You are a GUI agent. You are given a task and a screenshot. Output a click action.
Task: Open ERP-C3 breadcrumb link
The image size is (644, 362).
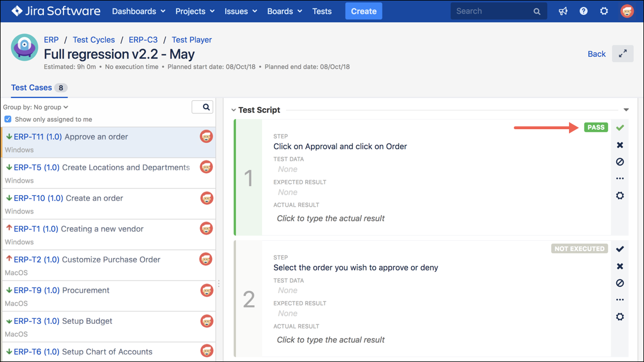[143, 40]
